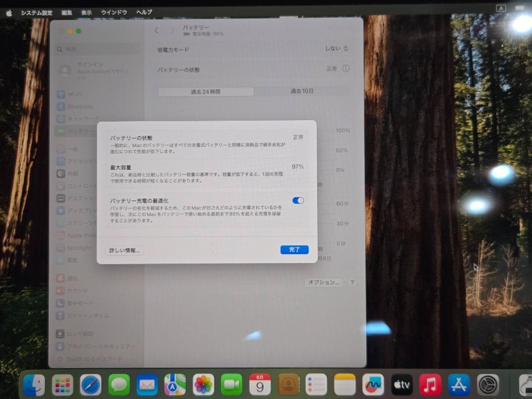This screenshot has width=532, height=399.
Task: Click the 完了 button in the dialog
Action: click(294, 249)
